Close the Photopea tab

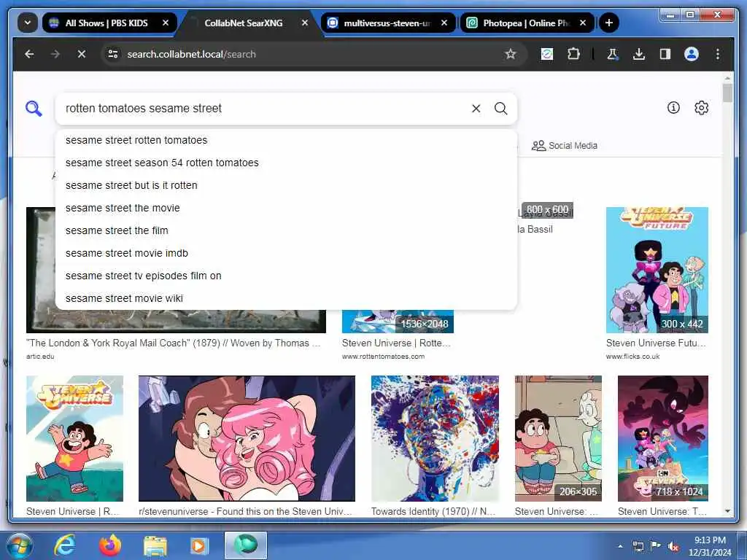click(x=583, y=23)
